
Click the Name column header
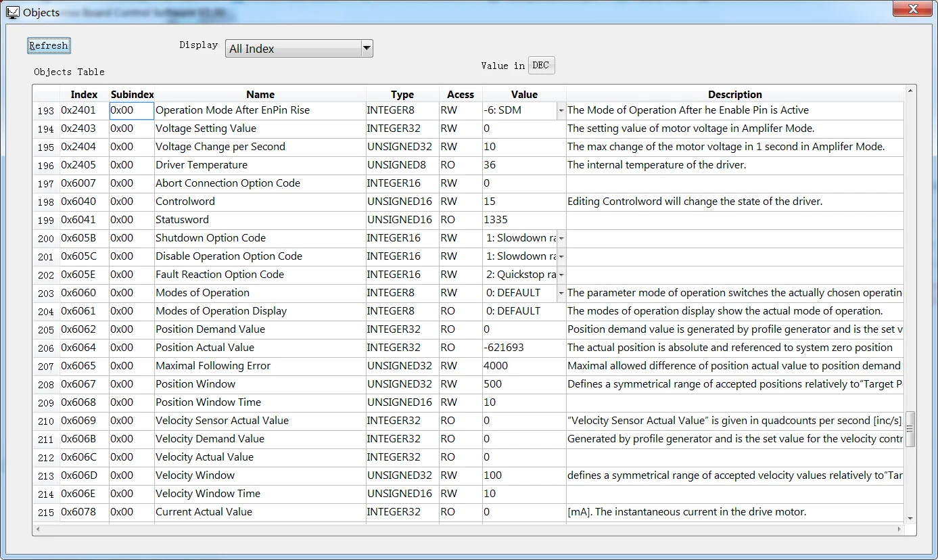pyautogui.click(x=260, y=95)
